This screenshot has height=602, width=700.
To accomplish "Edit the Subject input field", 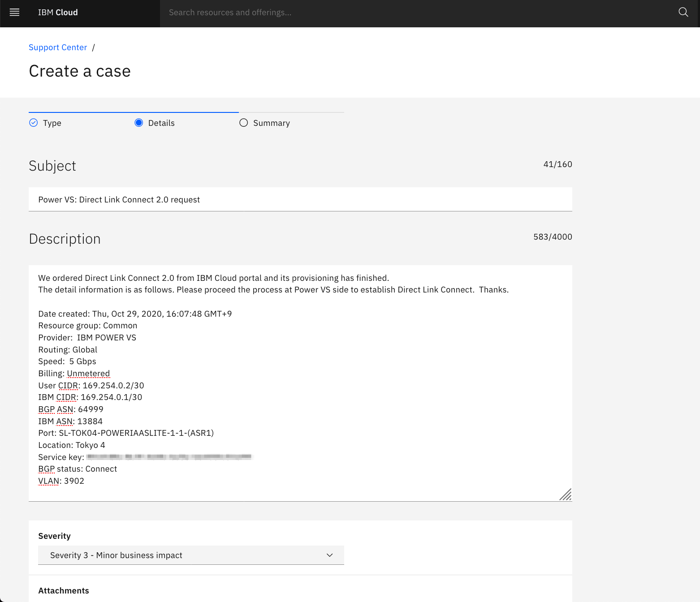I will tap(300, 199).
